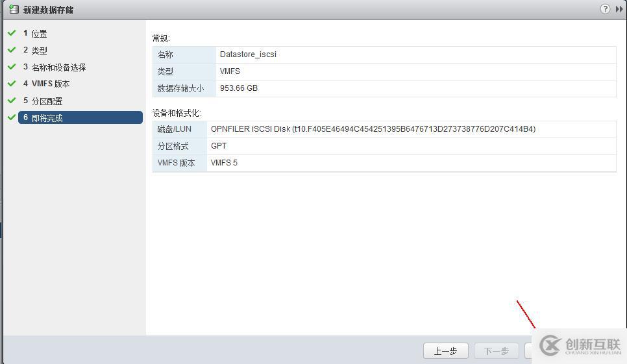Image resolution: width=627 pixels, height=364 pixels.
Task: Select the OPNFILER iSCSI Disk value
Action: 373,129
